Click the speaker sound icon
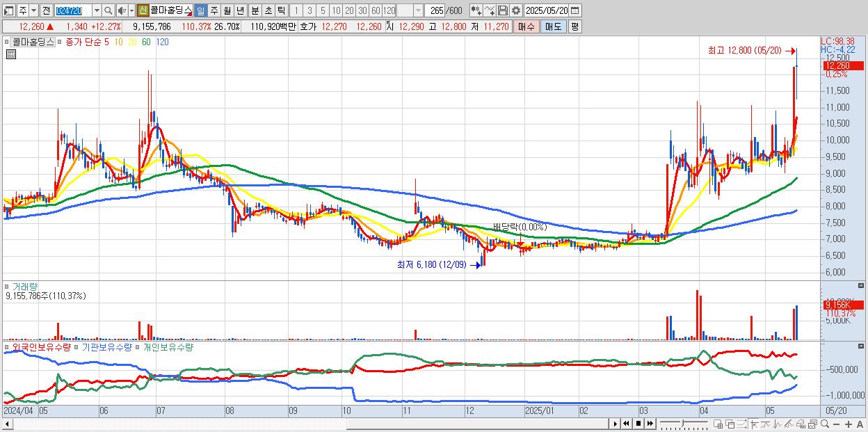The width and height of the screenshot is (868, 432). (x=122, y=10)
